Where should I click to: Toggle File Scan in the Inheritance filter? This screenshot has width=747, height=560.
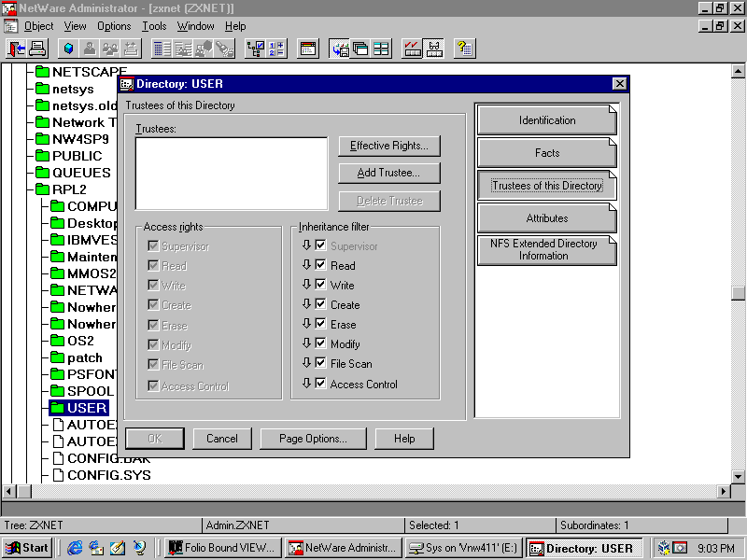tap(320, 363)
